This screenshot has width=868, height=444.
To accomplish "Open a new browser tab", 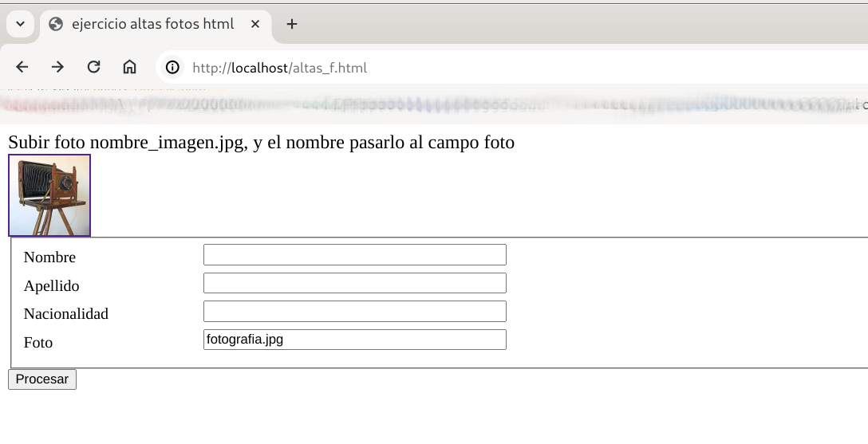I will (x=292, y=24).
